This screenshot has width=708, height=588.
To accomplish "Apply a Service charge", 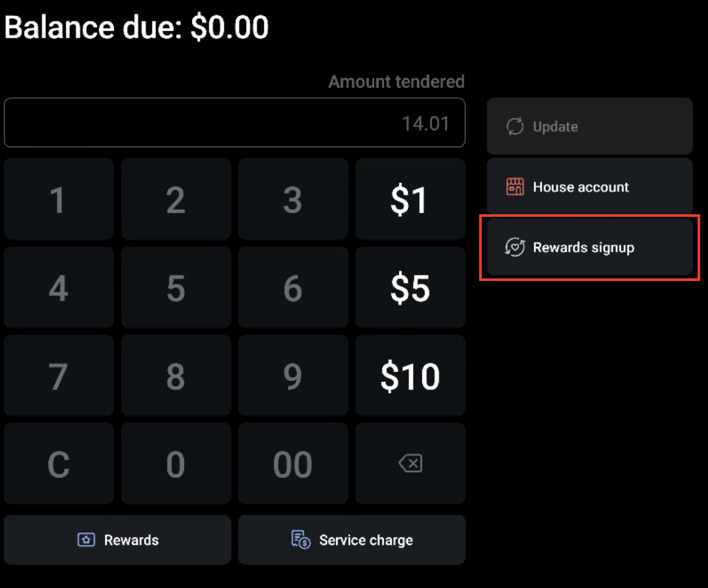I will tap(352, 540).
